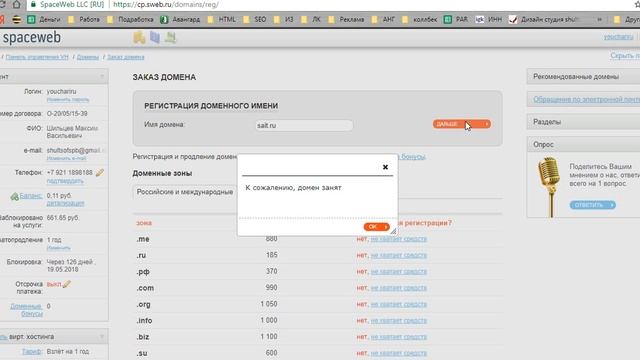The image size is (640, 360).
Task: Close the popup with the X icon
Action: (385, 167)
